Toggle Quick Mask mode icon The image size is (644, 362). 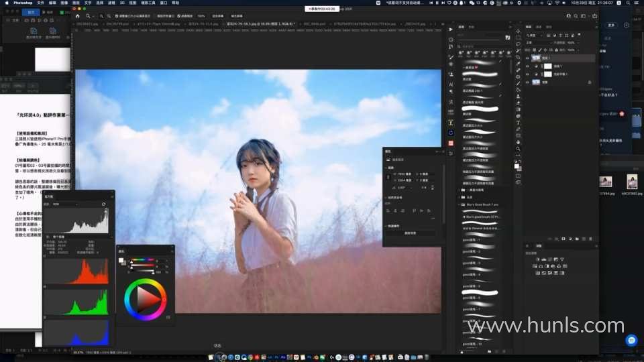pyautogui.click(x=518, y=176)
